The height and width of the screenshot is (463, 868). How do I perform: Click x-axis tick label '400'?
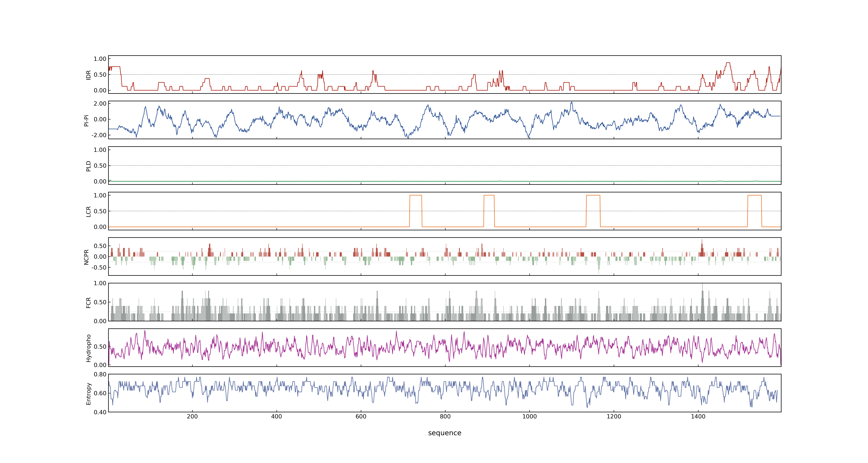[x=277, y=416]
